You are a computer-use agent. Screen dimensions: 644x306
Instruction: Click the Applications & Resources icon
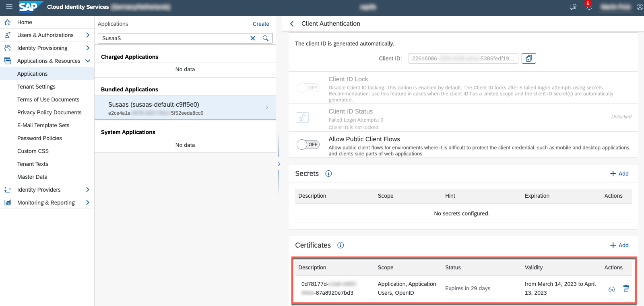tap(8, 61)
